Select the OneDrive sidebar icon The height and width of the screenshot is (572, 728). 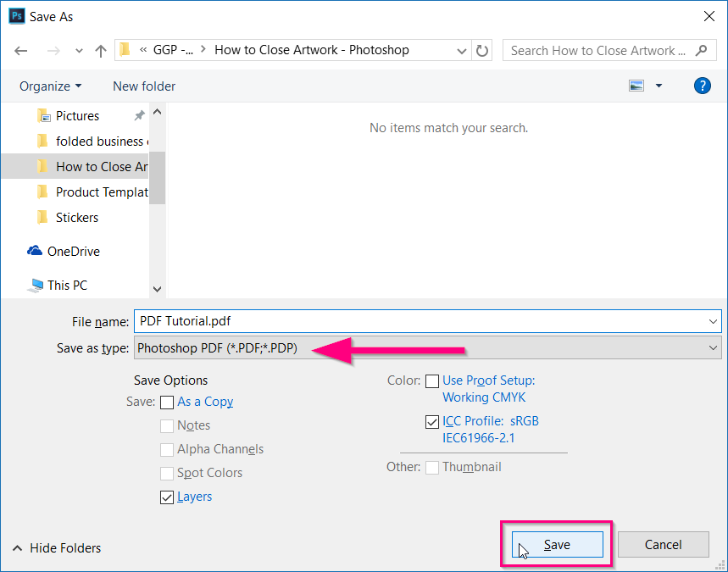pyautogui.click(x=34, y=251)
